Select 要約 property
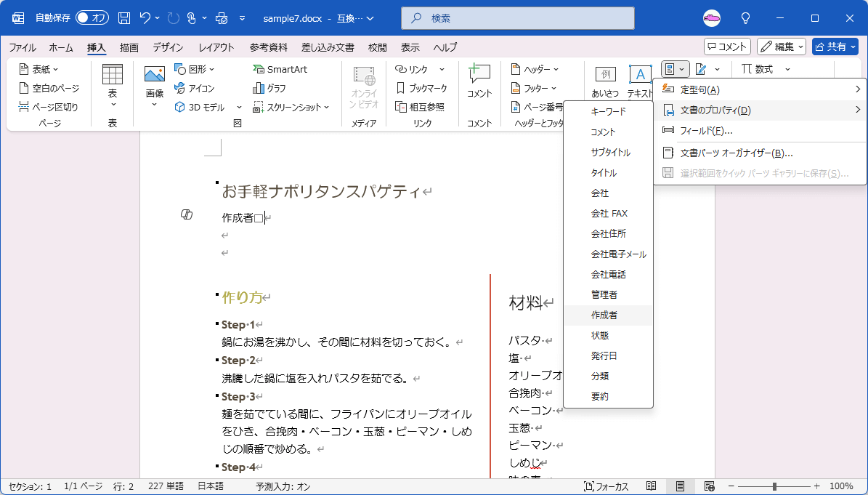868x495 pixels. [609, 396]
